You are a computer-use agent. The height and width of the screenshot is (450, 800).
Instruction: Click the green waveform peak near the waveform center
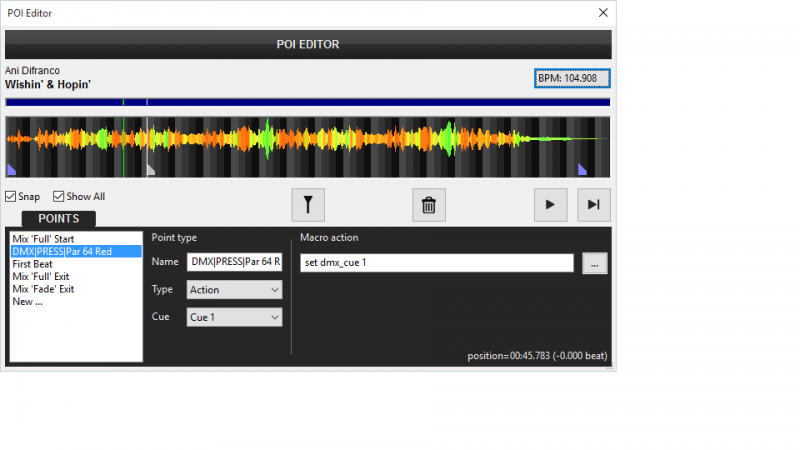coord(267,138)
